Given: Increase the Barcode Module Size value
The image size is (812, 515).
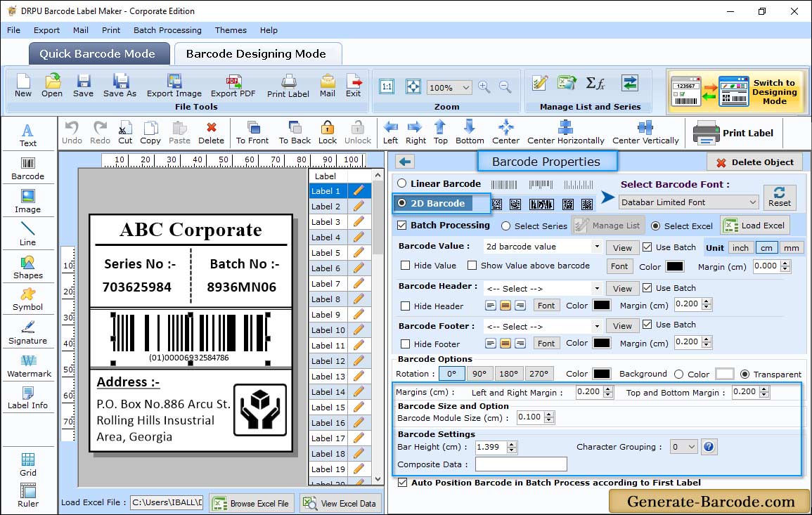Looking at the screenshot, I should coord(550,414).
